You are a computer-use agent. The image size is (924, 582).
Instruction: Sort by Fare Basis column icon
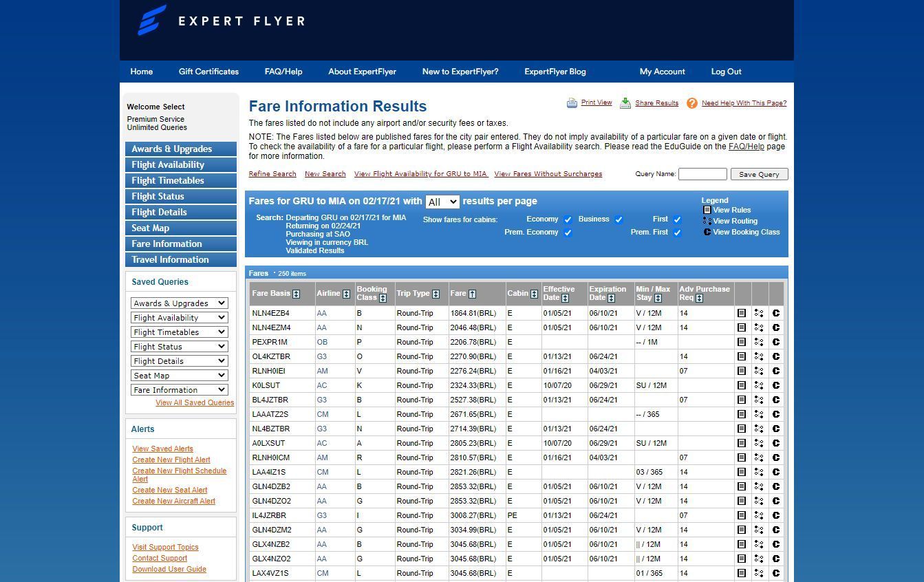pos(297,294)
